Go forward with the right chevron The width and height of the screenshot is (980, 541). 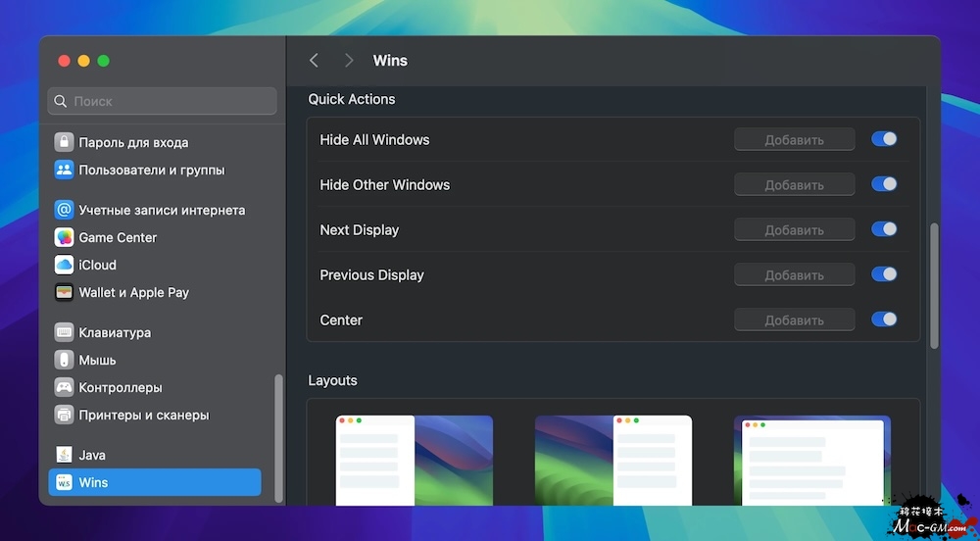click(349, 61)
